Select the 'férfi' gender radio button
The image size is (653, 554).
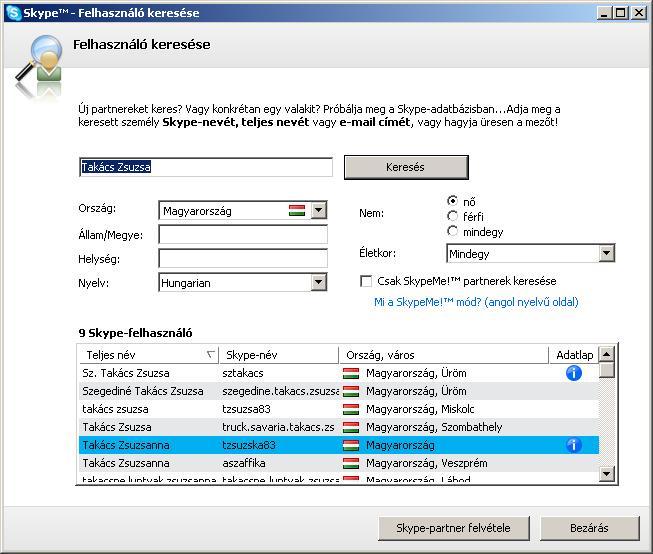(x=452, y=216)
